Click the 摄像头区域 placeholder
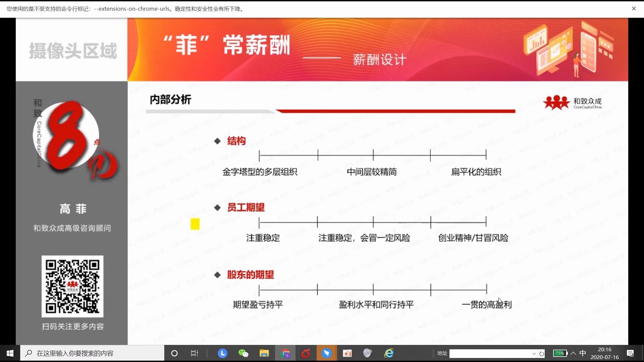Screen dimensions: 644x362 [73, 51]
